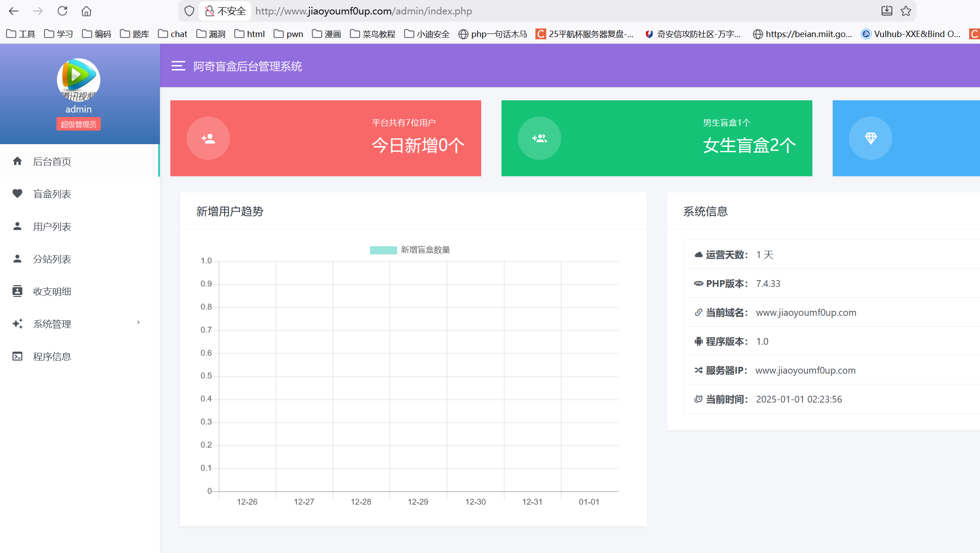Image resolution: width=980 pixels, height=553 pixels.
Task: Click the 平台共有7位用户 text
Action: point(404,122)
